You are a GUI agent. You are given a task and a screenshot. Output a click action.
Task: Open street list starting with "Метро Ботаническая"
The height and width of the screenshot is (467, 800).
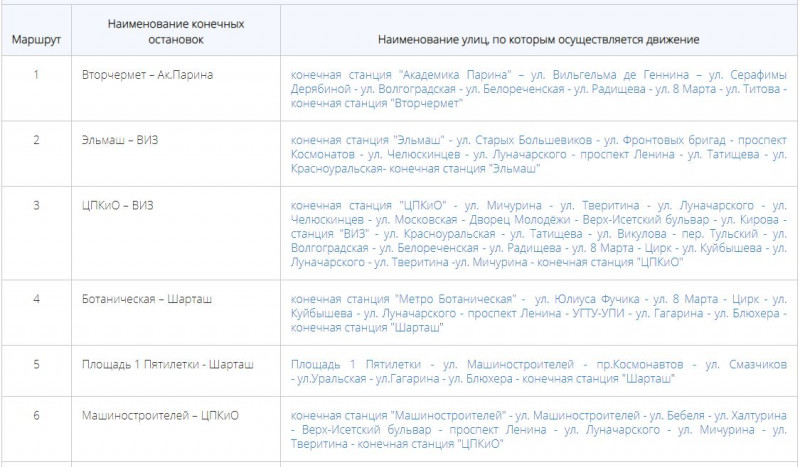(x=538, y=313)
